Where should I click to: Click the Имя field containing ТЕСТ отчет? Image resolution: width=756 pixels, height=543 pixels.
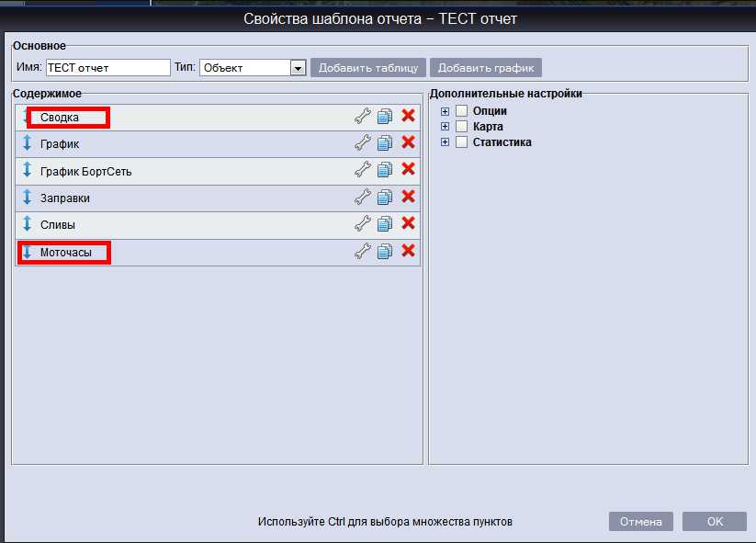pyautogui.click(x=108, y=68)
